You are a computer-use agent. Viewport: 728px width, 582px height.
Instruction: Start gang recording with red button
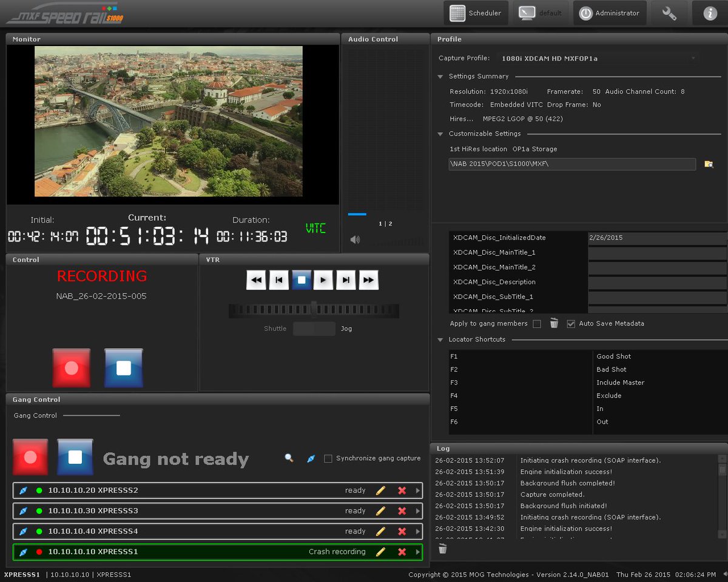point(30,457)
